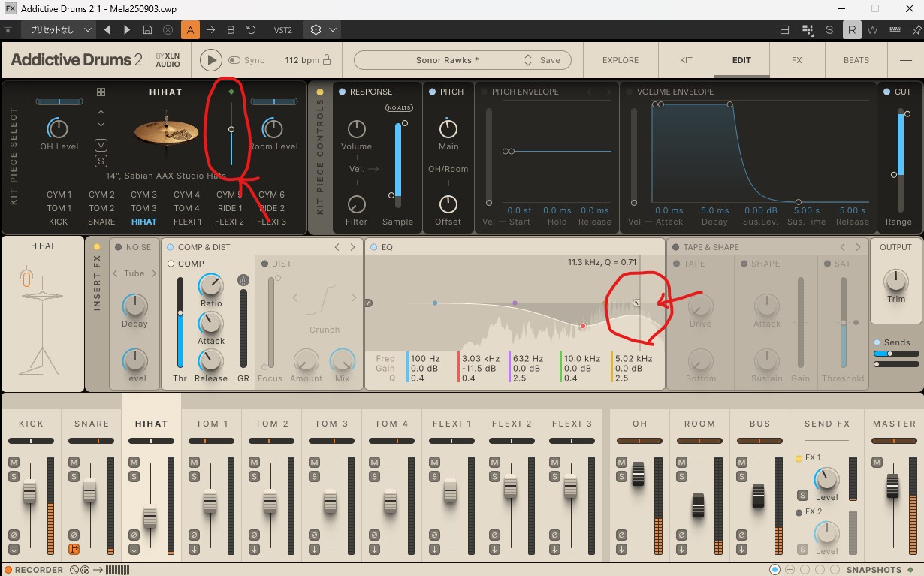Image resolution: width=924 pixels, height=576 pixels.
Task: Click next arrow in COMP & DIST header
Action: click(353, 247)
